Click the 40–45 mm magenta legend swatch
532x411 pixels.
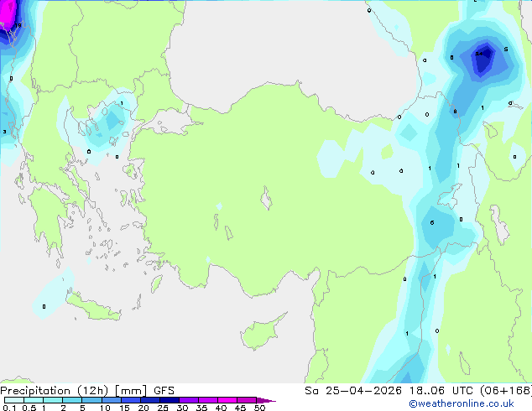(227, 400)
